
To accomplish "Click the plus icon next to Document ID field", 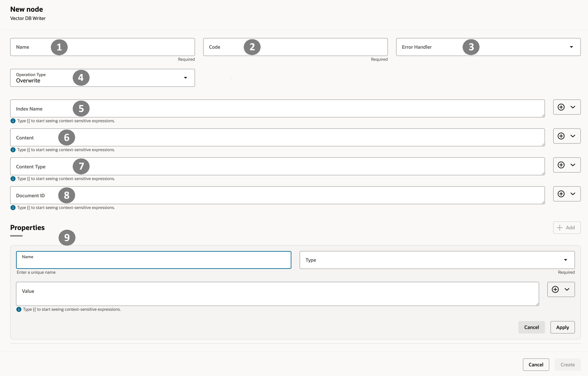I will pyautogui.click(x=561, y=194).
